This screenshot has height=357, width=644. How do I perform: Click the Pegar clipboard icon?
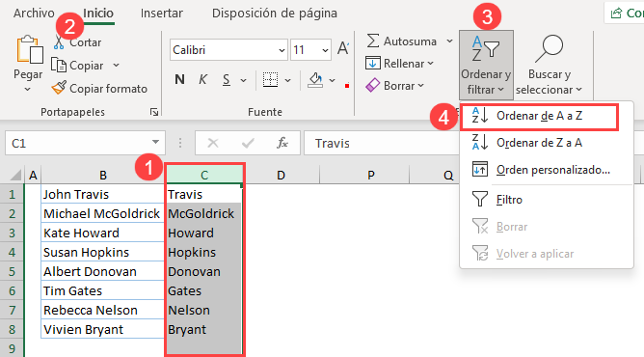(x=30, y=50)
